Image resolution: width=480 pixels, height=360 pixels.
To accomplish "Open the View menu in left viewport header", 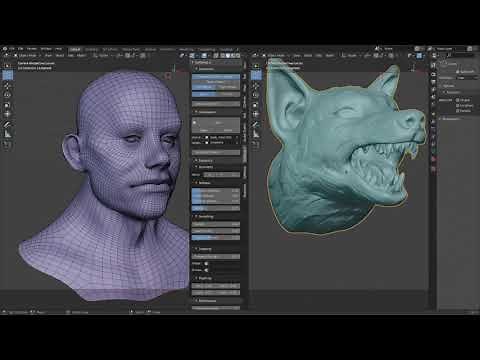I will click(49, 55).
